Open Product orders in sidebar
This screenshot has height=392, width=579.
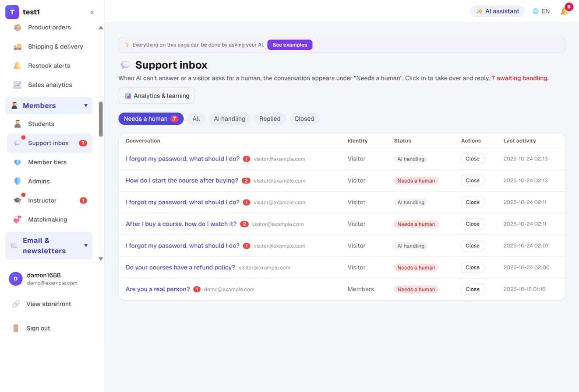click(x=49, y=27)
